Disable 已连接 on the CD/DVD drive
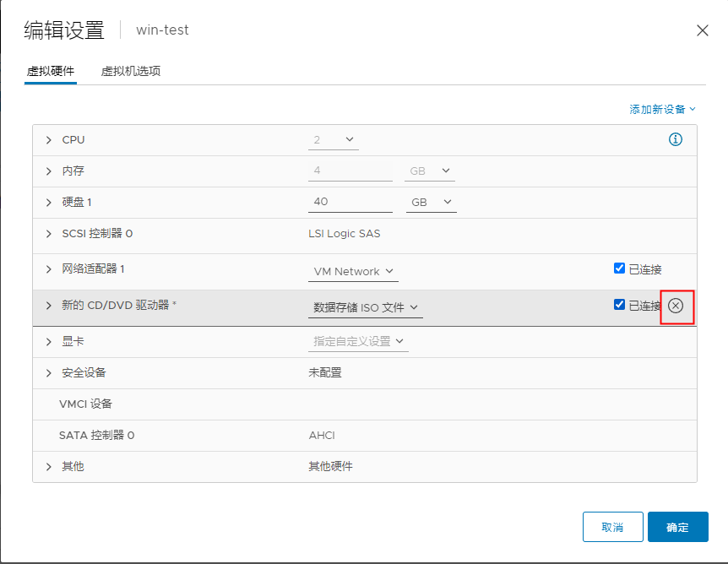Image resolution: width=728 pixels, height=564 pixels. (619, 305)
